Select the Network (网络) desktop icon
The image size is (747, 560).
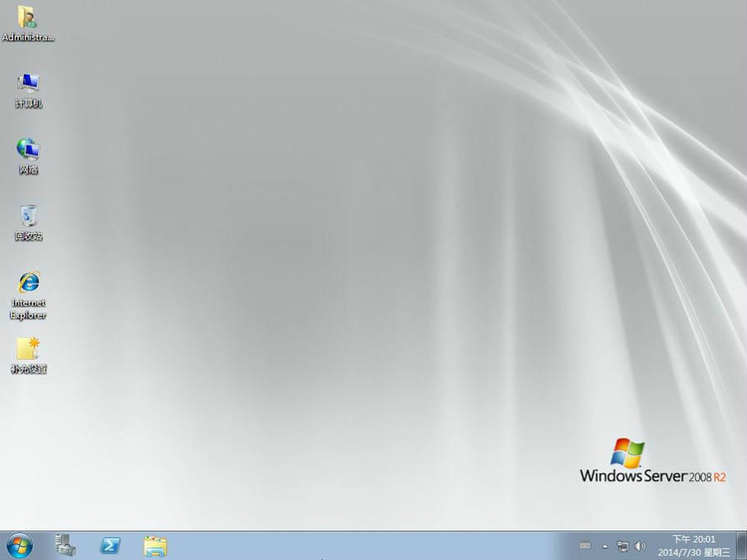[x=28, y=149]
